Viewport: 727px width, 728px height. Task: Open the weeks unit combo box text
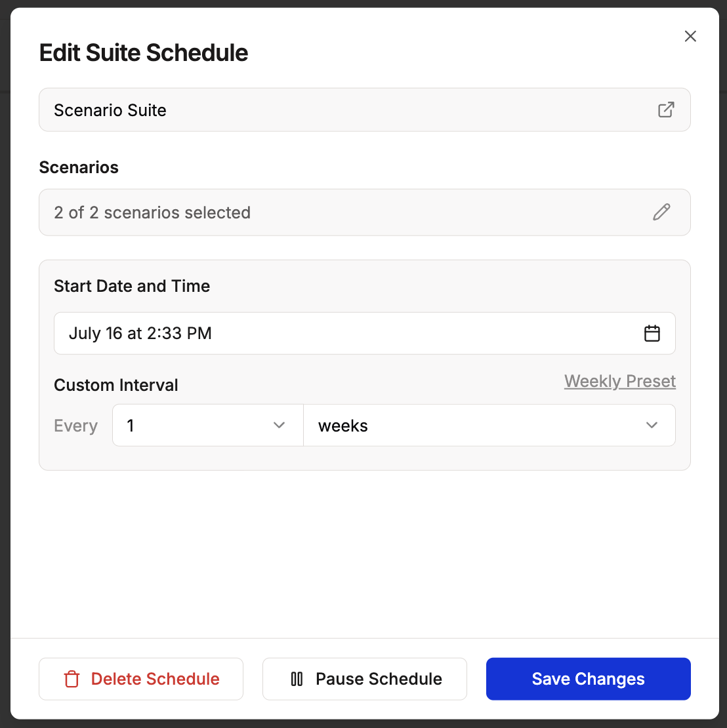(343, 426)
